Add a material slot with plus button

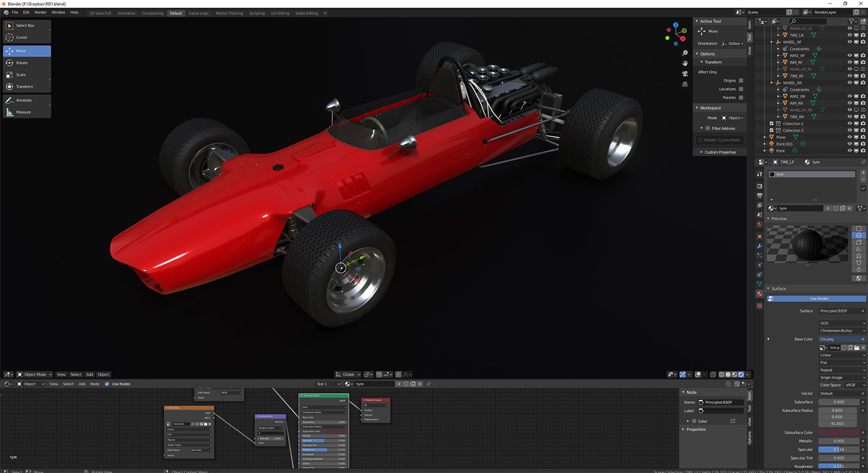coord(863,173)
